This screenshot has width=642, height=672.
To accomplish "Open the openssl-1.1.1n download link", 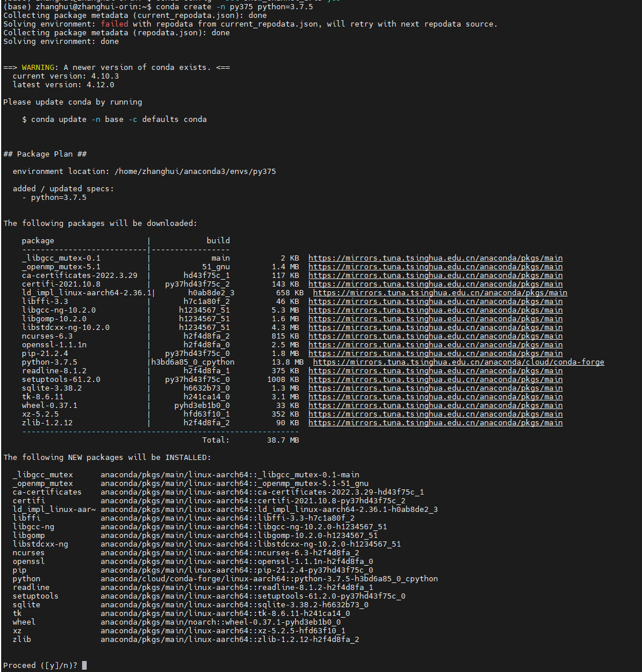I will tap(435, 345).
